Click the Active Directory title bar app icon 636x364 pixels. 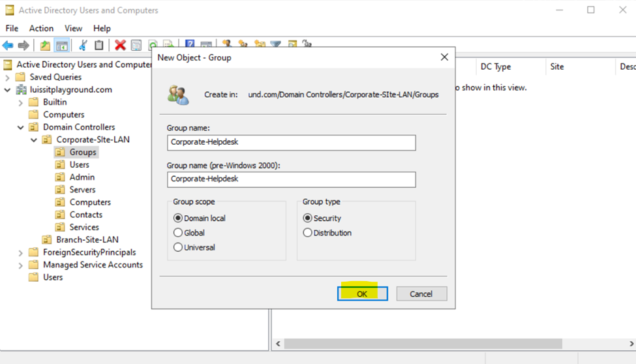[x=9, y=10]
